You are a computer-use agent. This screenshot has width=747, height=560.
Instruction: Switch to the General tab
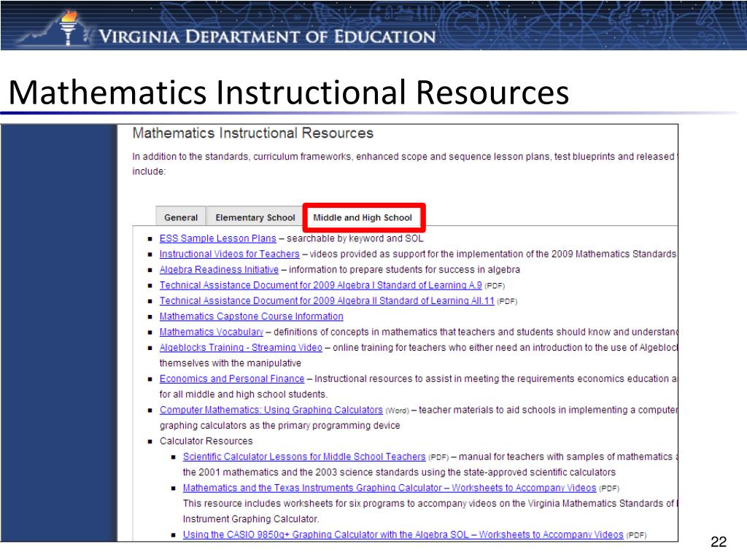click(x=181, y=217)
